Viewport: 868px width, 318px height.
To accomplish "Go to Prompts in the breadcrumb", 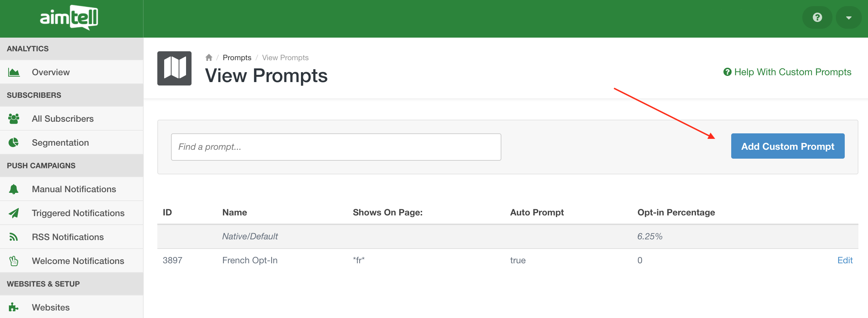I will [237, 57].
